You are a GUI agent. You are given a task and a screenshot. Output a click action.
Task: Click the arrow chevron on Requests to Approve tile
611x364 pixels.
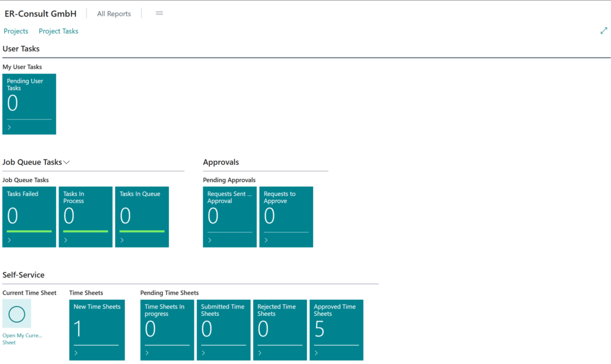[266, 240]
